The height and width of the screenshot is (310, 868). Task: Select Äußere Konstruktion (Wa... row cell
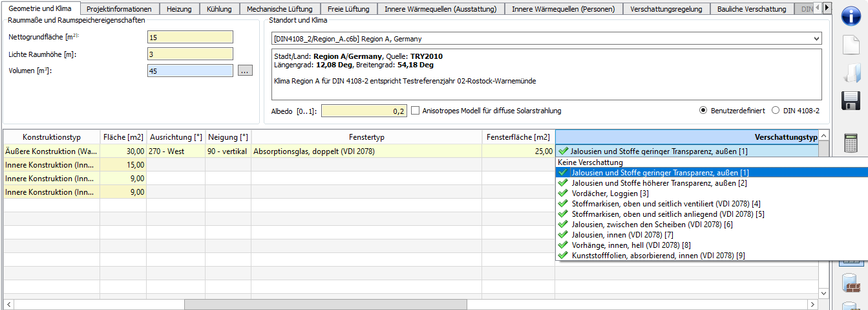click(x=51, y=151)
